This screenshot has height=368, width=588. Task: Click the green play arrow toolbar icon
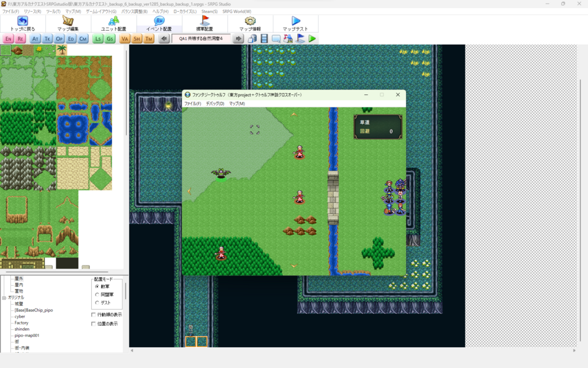(312, 39)
